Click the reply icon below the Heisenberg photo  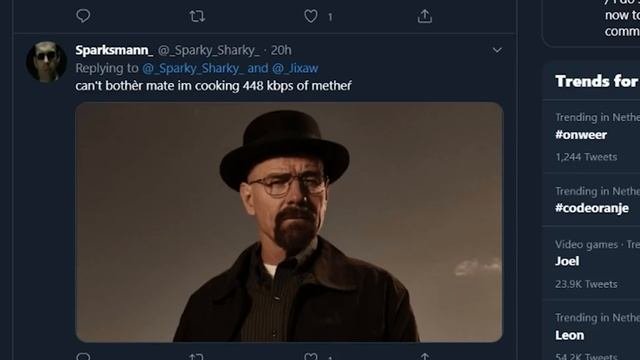(83, 356)
